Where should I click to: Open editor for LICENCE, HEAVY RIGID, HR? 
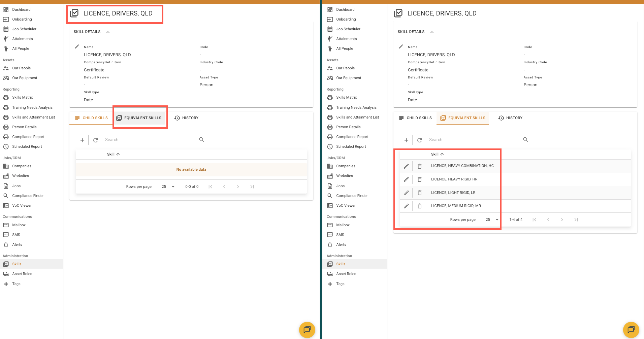406,179
